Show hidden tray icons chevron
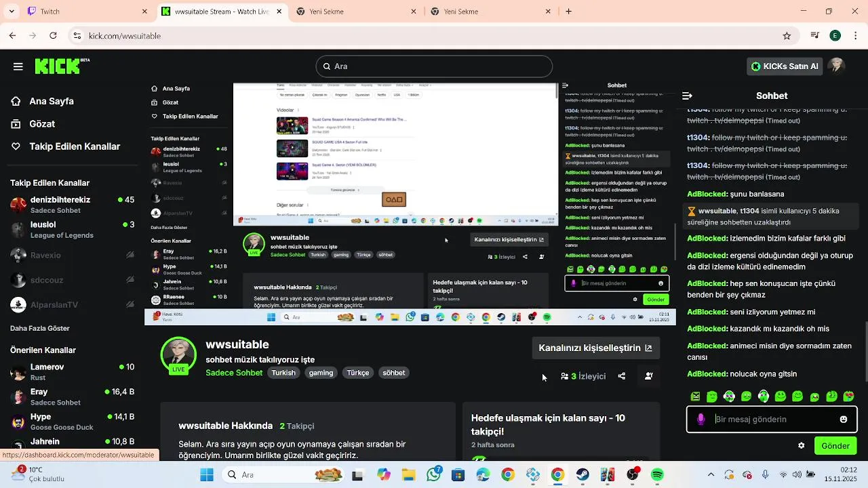This screenshot has height=488, width=868. click(x=711, y=474)
